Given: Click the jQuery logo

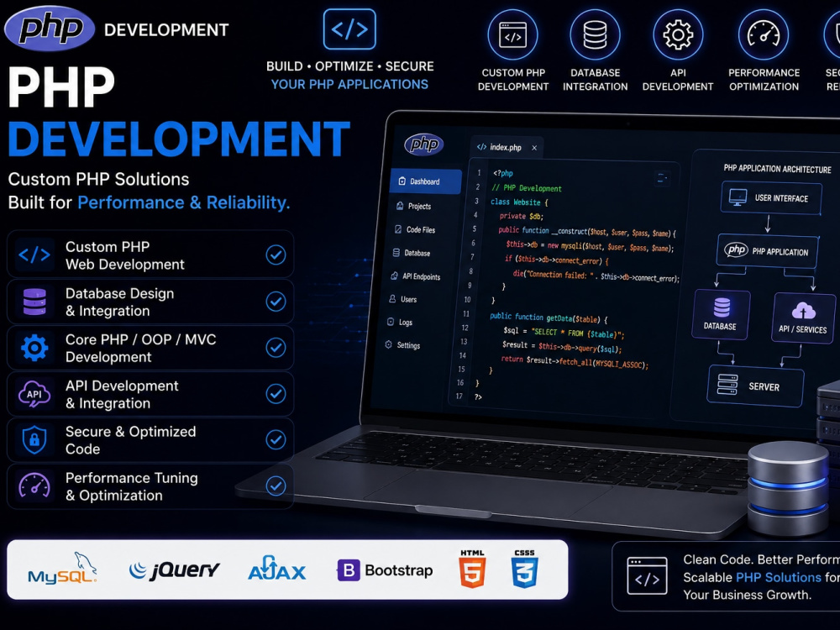Looking at the screenshot, I should click(174, 570).
